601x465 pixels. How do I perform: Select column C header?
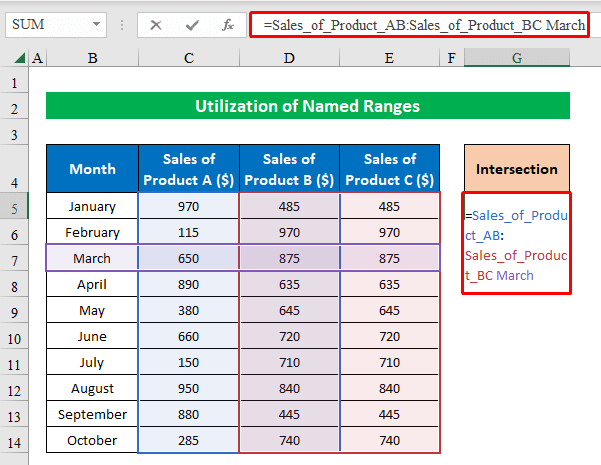click(189, 60)
